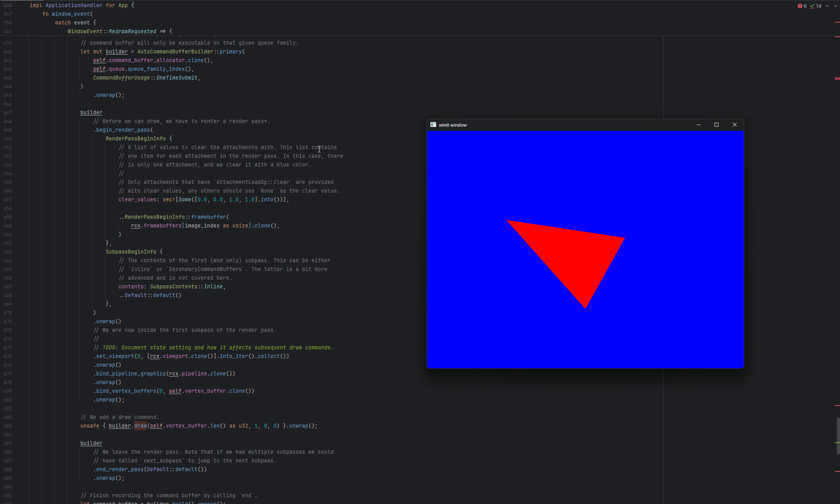The height and width of the screenshot is (504, 840).
Task: Jump to previous highlighted error arrow
Action: point(827,6)
